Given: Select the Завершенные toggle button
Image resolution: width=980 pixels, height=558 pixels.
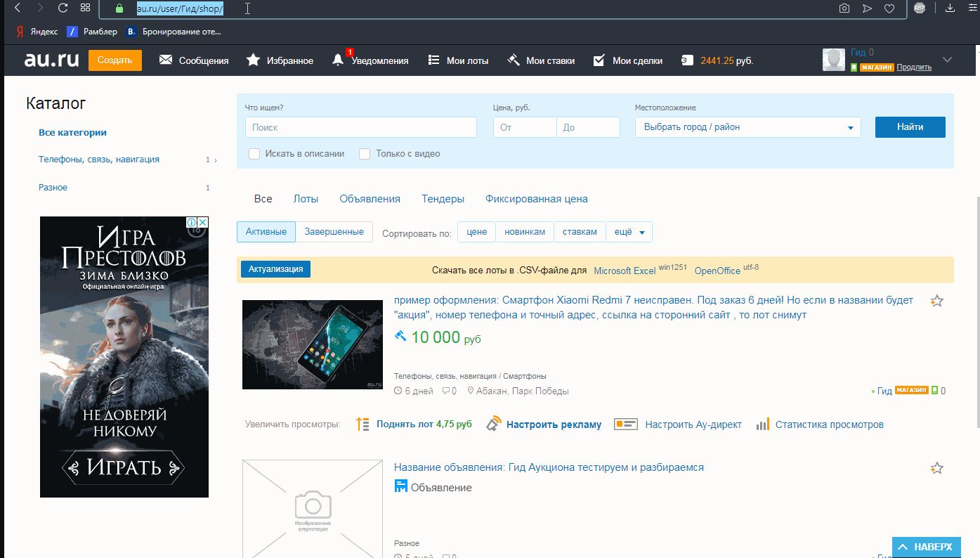Looking at the screenshot, I should coord(334,232).
